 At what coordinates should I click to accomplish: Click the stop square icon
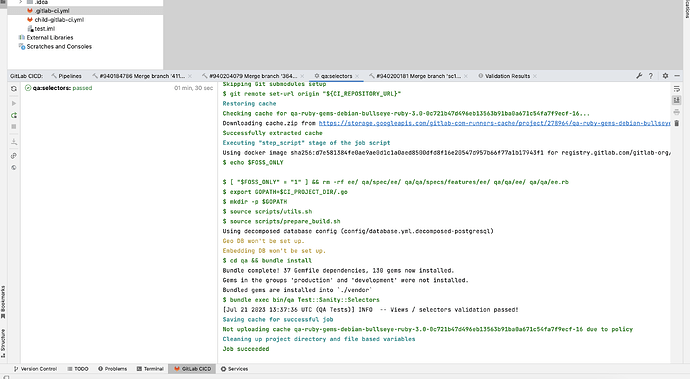[14, 127]
